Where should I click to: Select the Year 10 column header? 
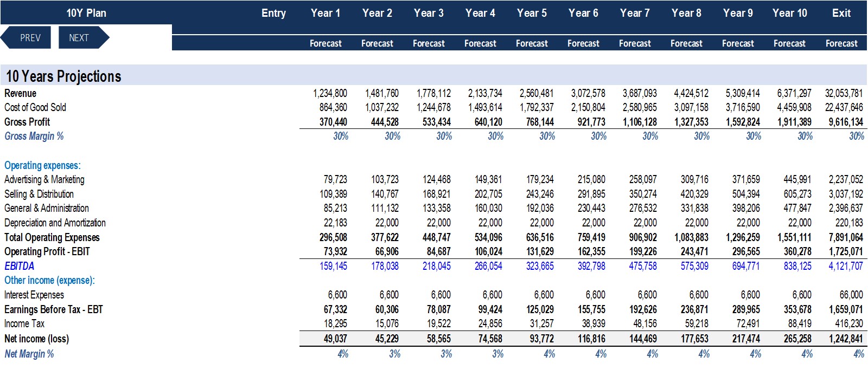tap(789, 13)
